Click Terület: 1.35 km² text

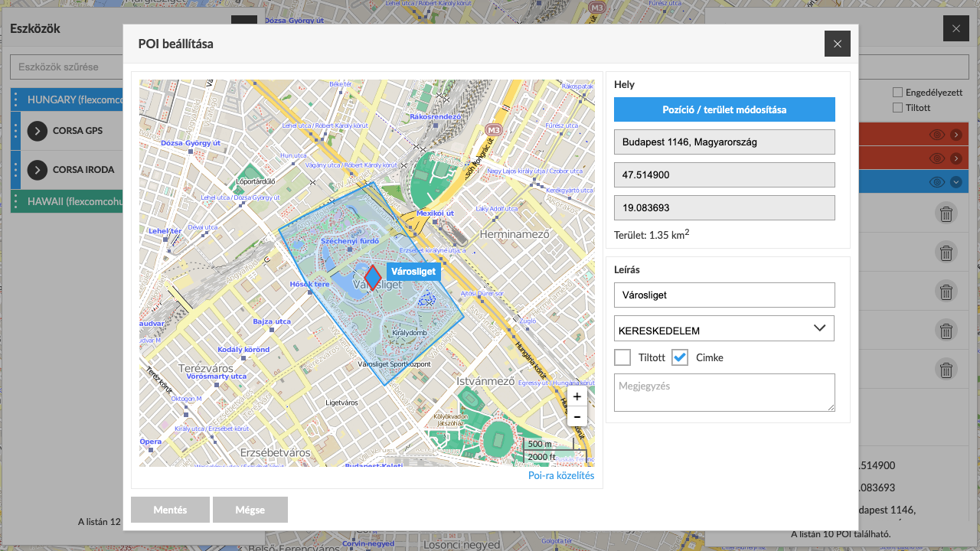point(652,234)
